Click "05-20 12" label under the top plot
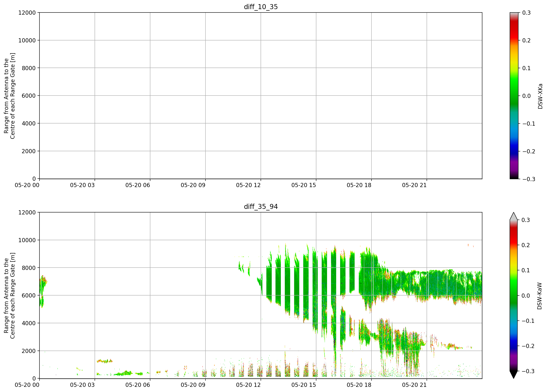Viewport: 547px width, 392px height. 249,185
